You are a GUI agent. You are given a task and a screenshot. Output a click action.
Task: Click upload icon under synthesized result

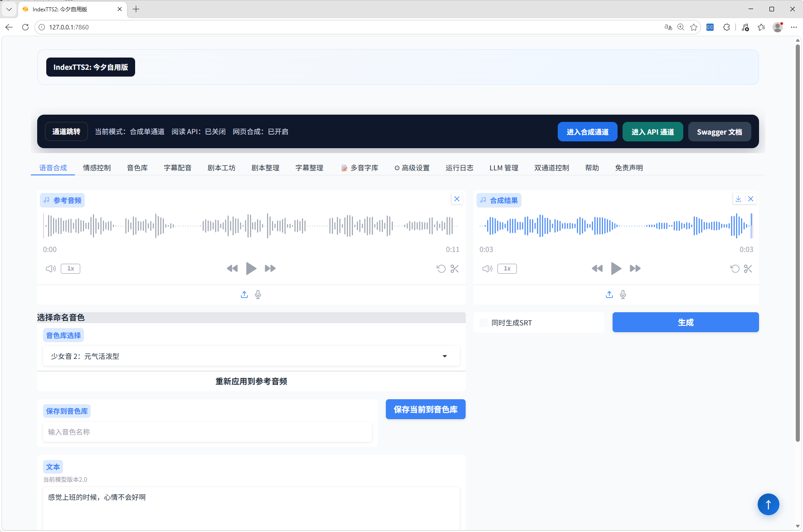click(609, 295)
